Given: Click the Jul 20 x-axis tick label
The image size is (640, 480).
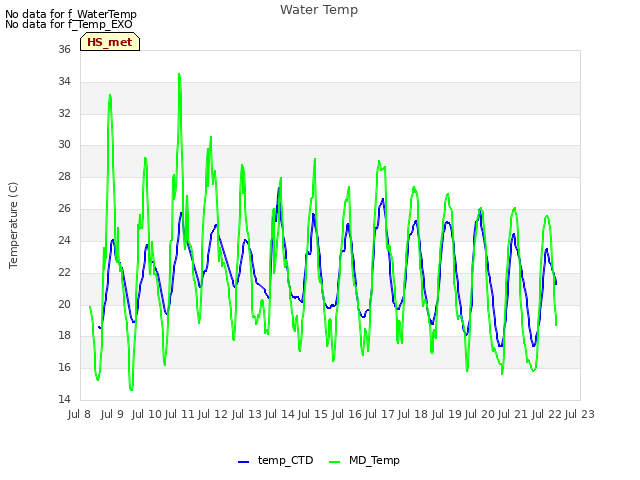Looking at the screenshot, I should [x=480, y=414].
